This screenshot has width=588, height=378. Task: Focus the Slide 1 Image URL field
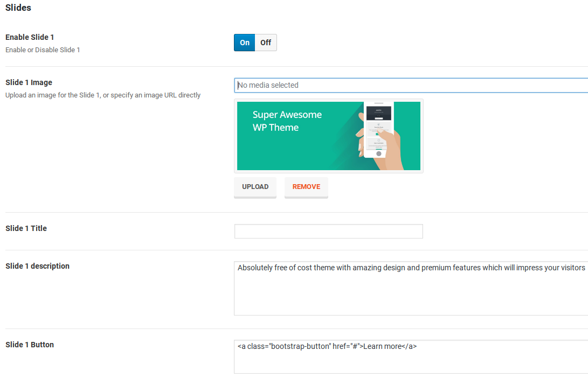pyautogui.click(x=411, y=86)
